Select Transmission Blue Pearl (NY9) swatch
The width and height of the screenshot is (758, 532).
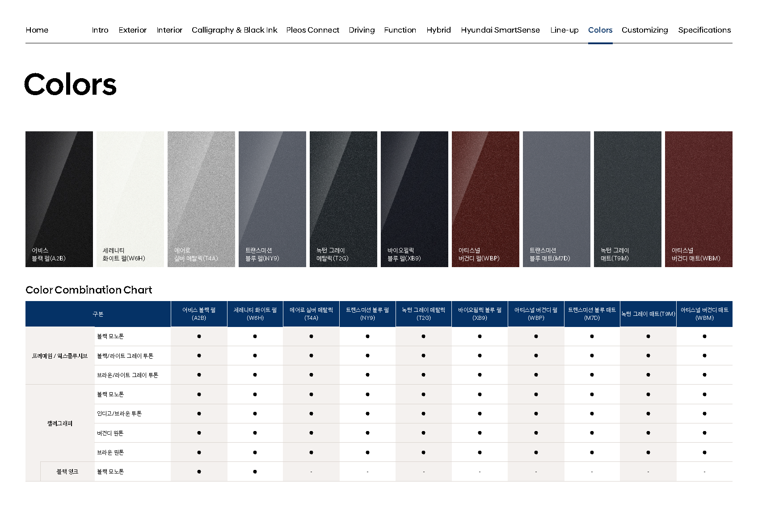[x=272, y=199]
